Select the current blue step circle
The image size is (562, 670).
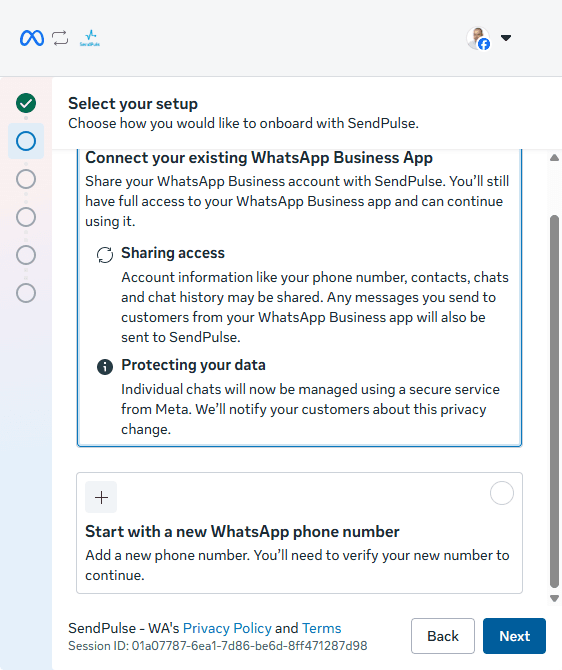pyautogui.click(x=26, y=141)
